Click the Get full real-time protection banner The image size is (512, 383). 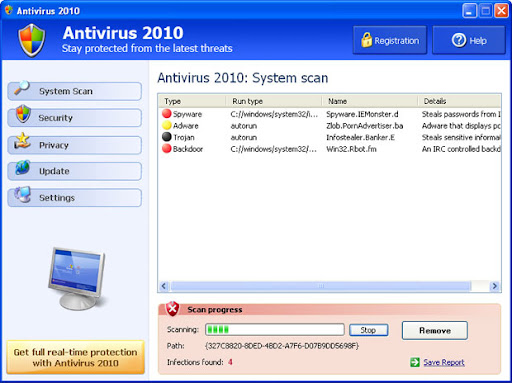coord(75,357)
